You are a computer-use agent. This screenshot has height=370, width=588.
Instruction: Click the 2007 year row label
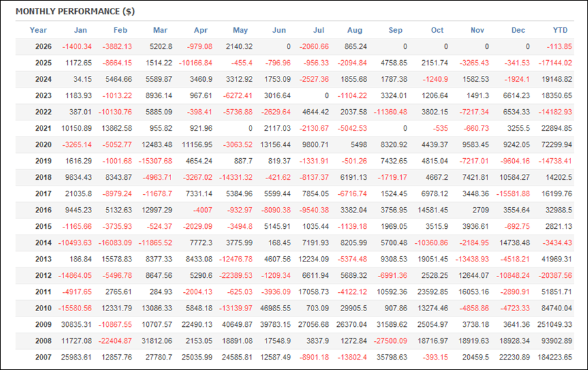coord(44,357)
